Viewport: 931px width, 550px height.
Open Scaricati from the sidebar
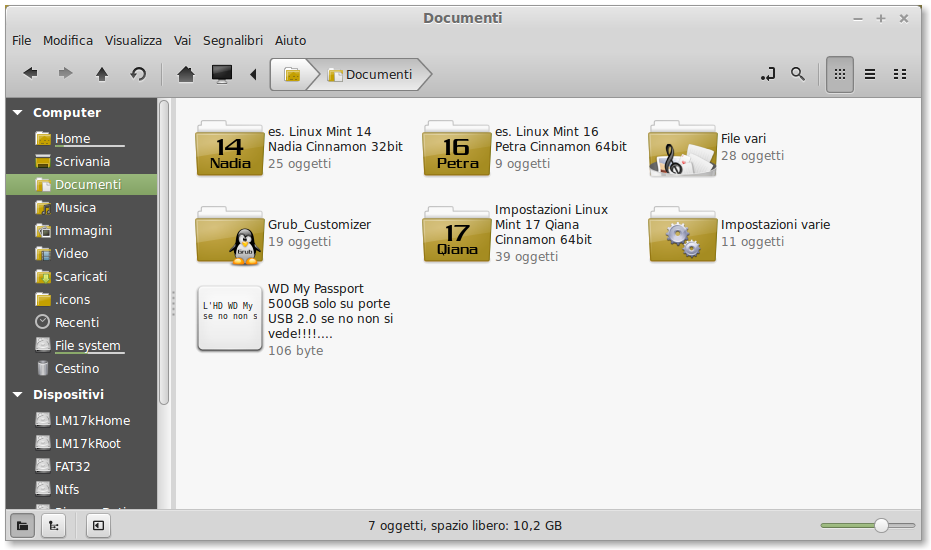pos(81,277)
